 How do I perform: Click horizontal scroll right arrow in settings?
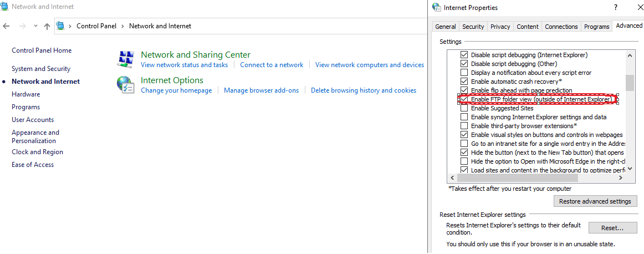[621, 178]
